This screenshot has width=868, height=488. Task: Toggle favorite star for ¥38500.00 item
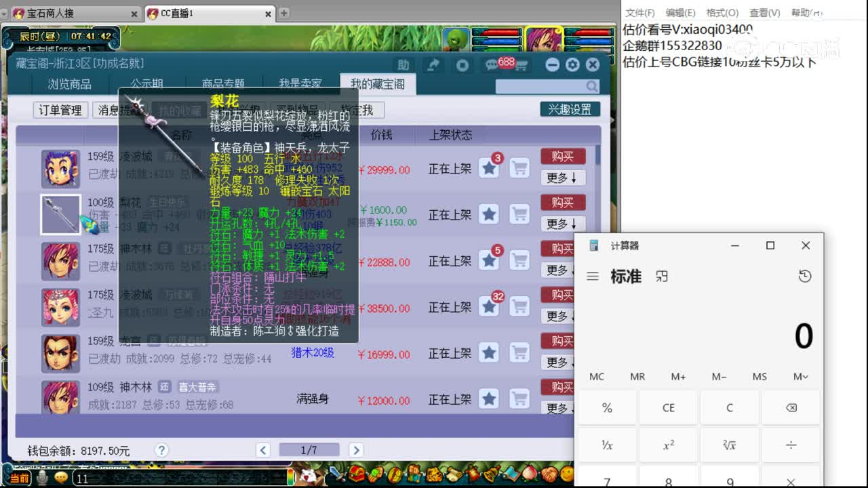489,306
